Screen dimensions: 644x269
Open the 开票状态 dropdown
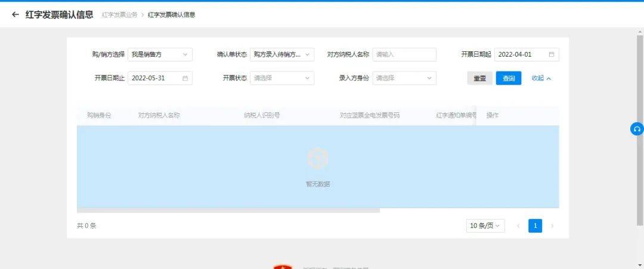(281, 78)
